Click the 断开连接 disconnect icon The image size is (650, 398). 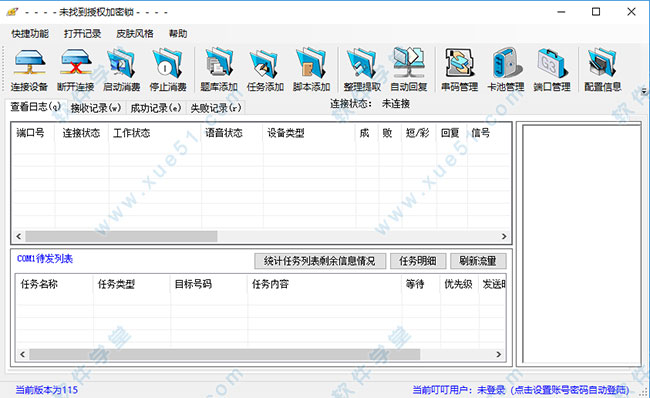[76, 69]
